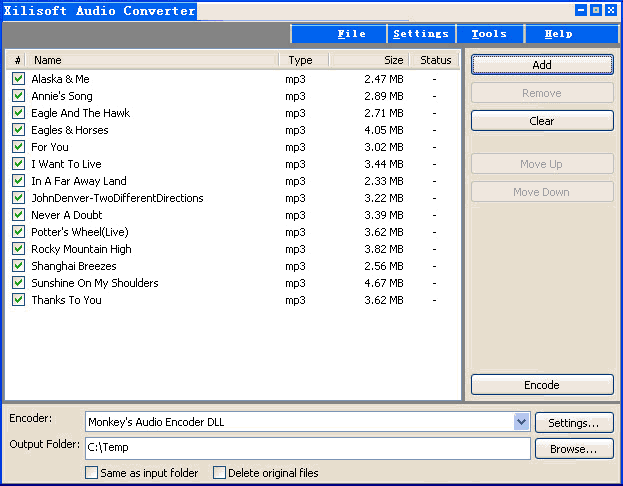The height and width of the screenshot is (486, 623).
Task: Uncheck the For You checkbox
Action: coord(18,147)
